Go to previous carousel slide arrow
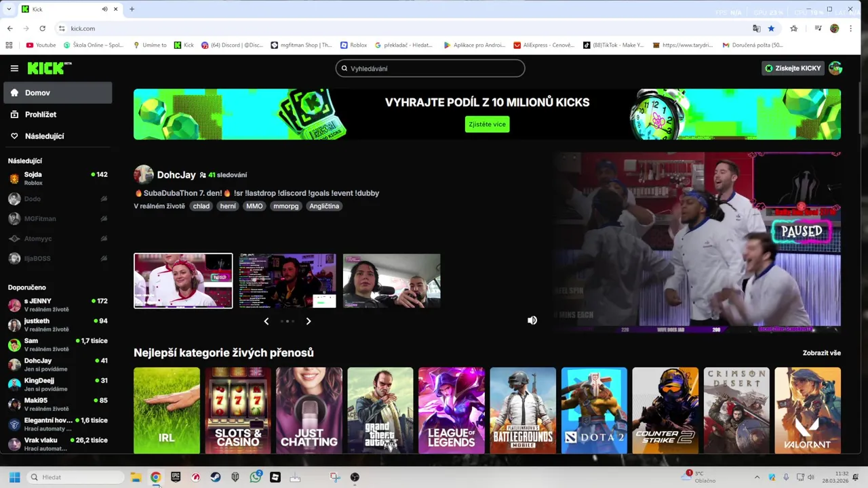Image resolution: width=868 pixels, height=488 pixels. coord(266,321)
